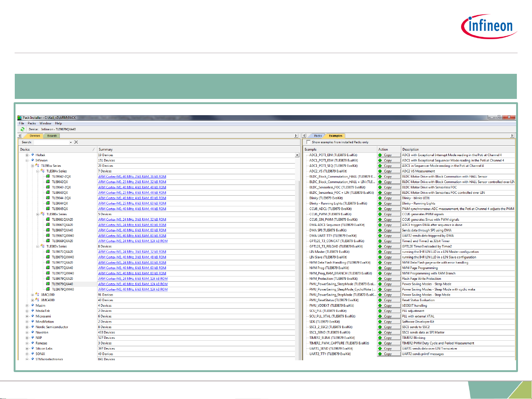Copy the SDK (TLE9879 EvalKit) example

click(389, 321)
